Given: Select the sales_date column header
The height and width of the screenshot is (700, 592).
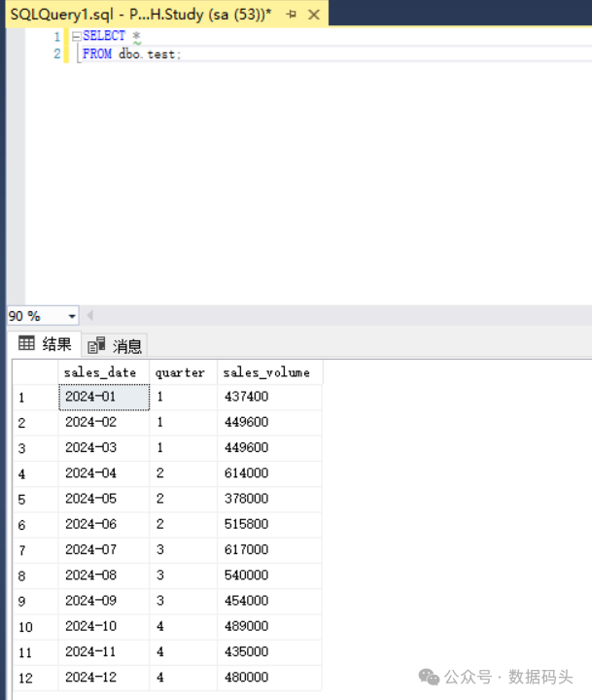Looking at the screenshot, I should click(x=104, y=372).
